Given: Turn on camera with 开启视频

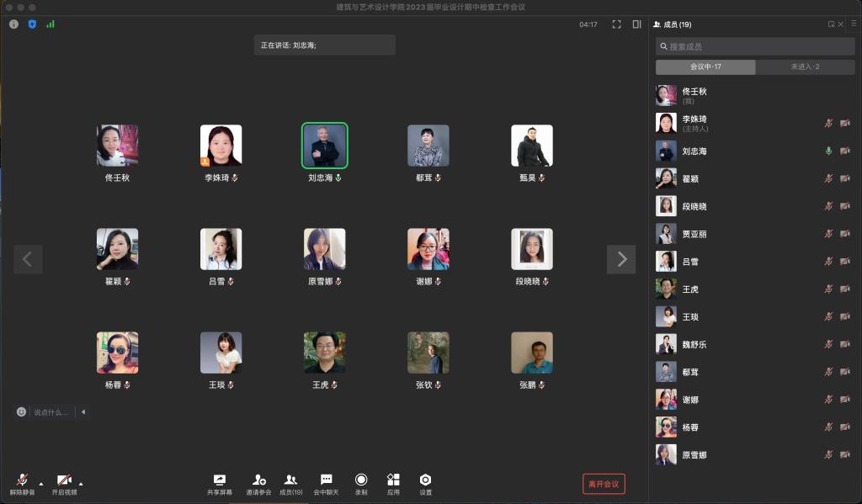Looking at the screenshot, I should pyautogui.click(x=63, y=480).
